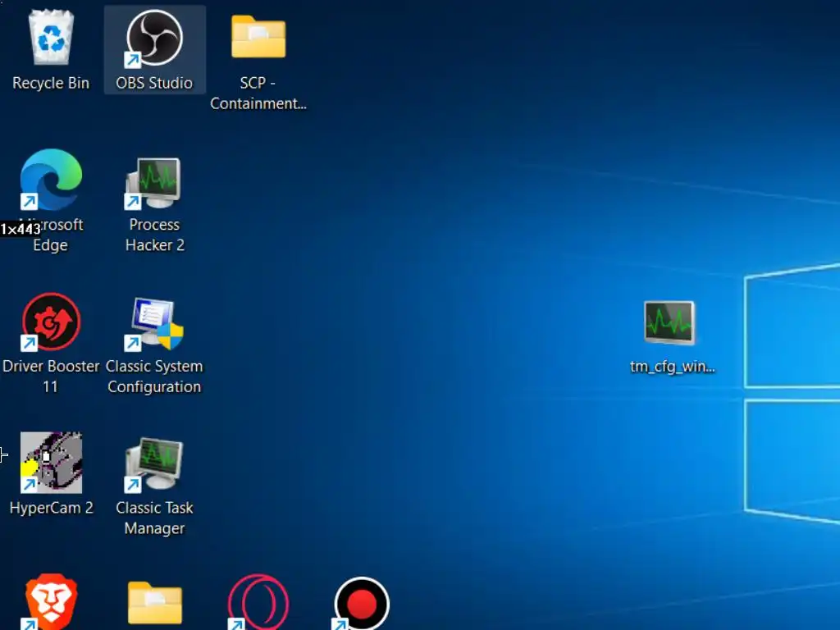Click the Driver Booster 11 icon
The height and width of the screenshot is (630, 840).
coord(51,322)
